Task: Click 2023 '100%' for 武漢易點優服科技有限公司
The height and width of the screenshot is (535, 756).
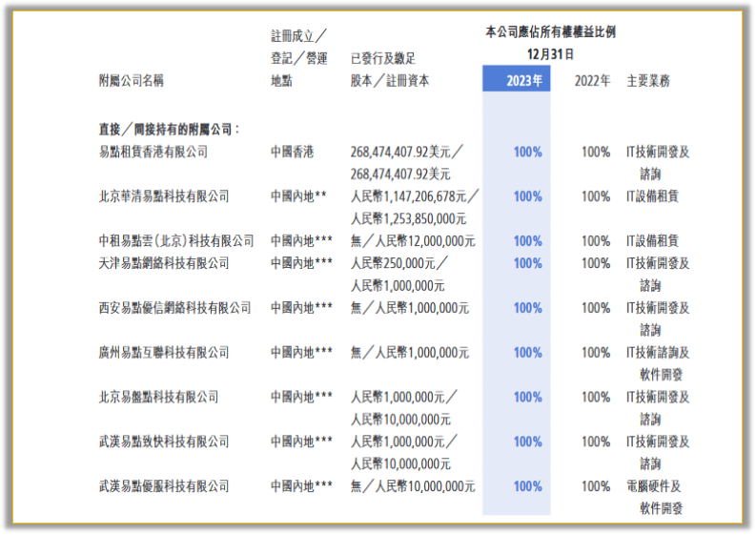Action: point(528,485)
